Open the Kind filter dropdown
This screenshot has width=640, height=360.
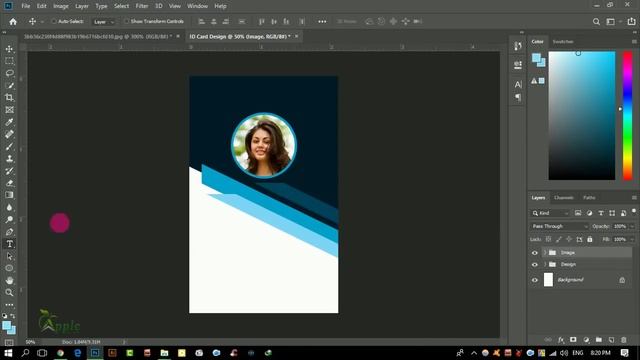coord(550,213)
